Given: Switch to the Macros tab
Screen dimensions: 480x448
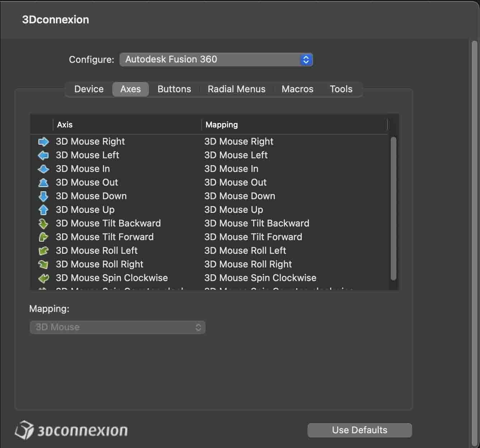Looking at the screenshot, I should 298,89.
